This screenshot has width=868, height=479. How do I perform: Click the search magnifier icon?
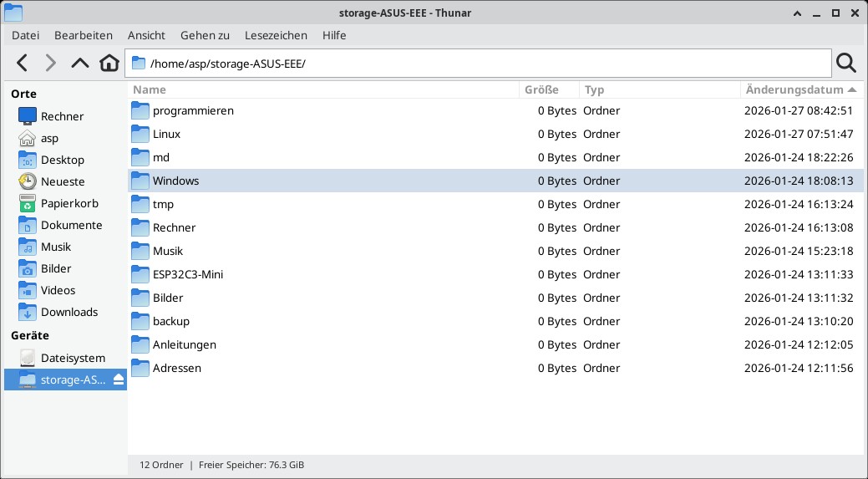[x=845, y=63]
